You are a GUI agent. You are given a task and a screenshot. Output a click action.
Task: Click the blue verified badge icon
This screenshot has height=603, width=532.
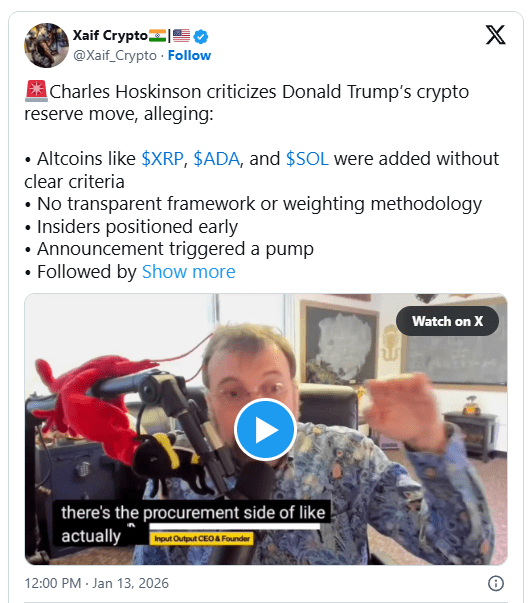(200, 37)
